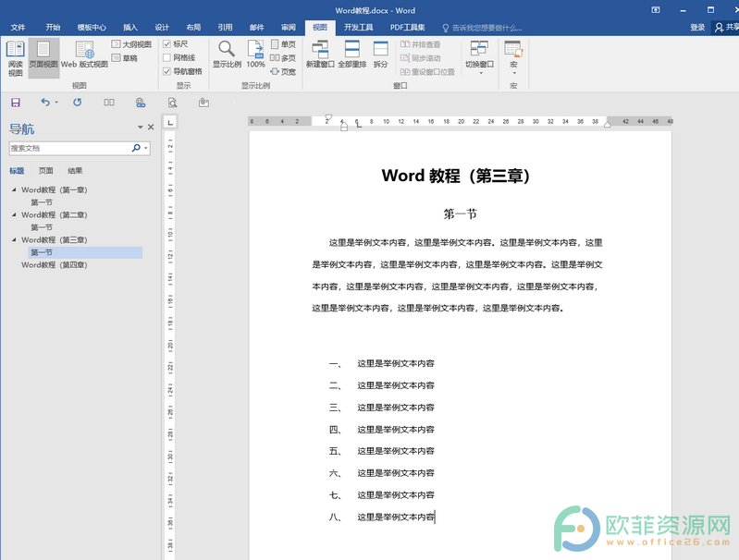This screenshot has width=739, height=560.
Task: Enable the 网格线 gridlines checkbox
Action: click(166, 57)
